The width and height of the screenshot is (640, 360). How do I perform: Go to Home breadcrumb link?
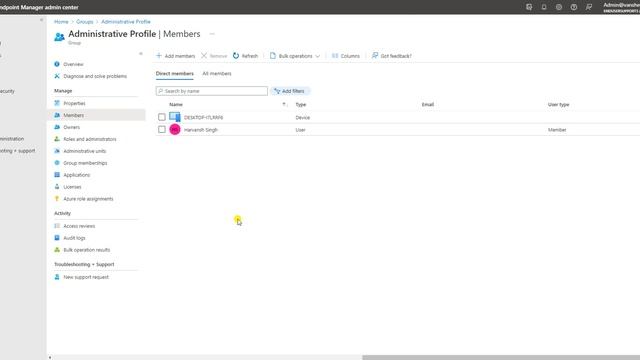[x=61, y=22]
